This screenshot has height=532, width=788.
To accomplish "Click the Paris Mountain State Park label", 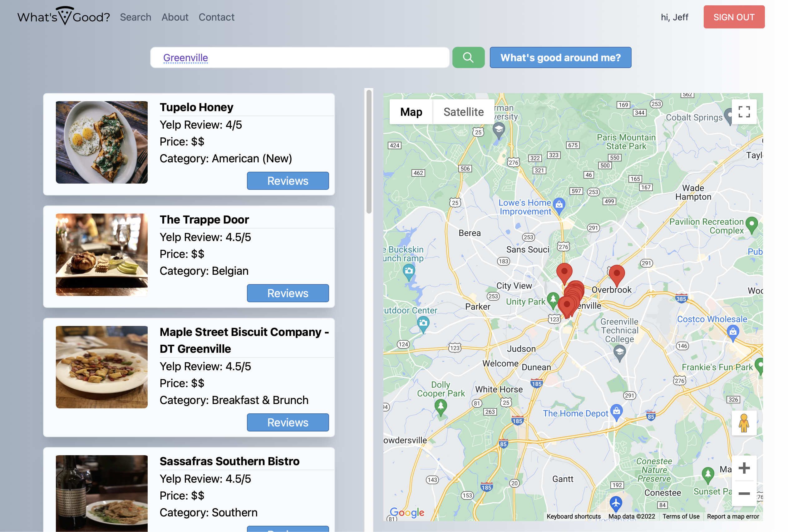I will (x=626, y=142).
